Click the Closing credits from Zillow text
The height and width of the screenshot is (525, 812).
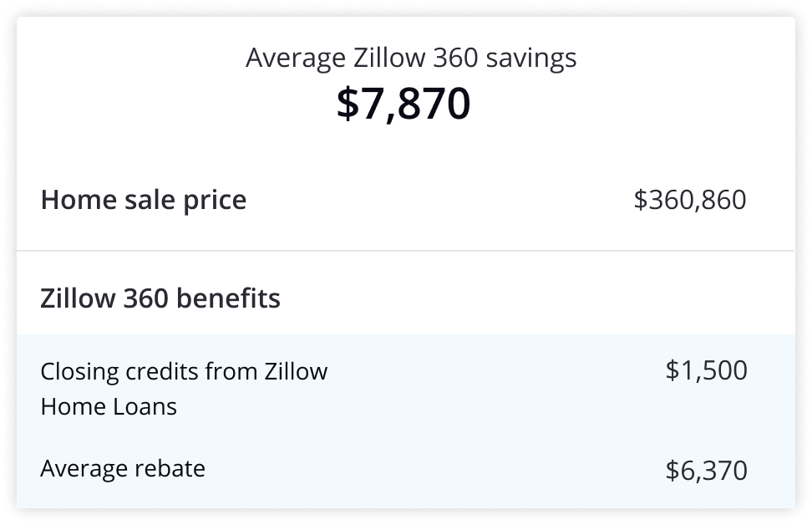[x=184, y=371]
